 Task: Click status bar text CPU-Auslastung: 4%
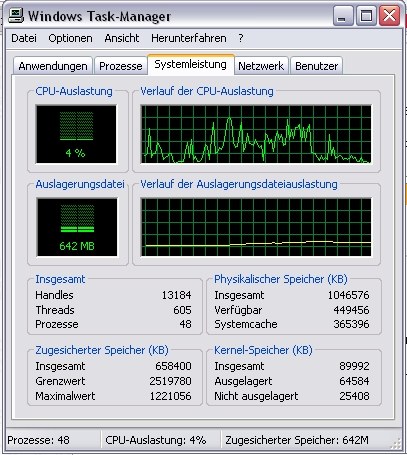point(156,440)
